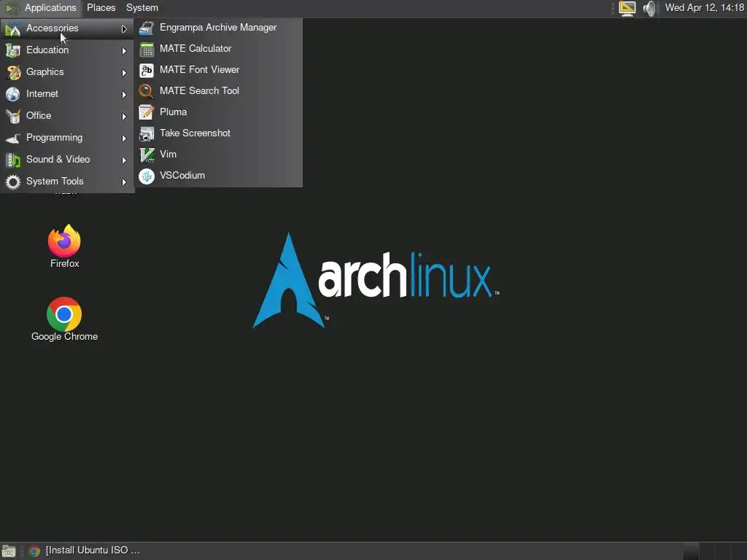
Task: Choose MATE Search Tool label
Action: [200, 90]
